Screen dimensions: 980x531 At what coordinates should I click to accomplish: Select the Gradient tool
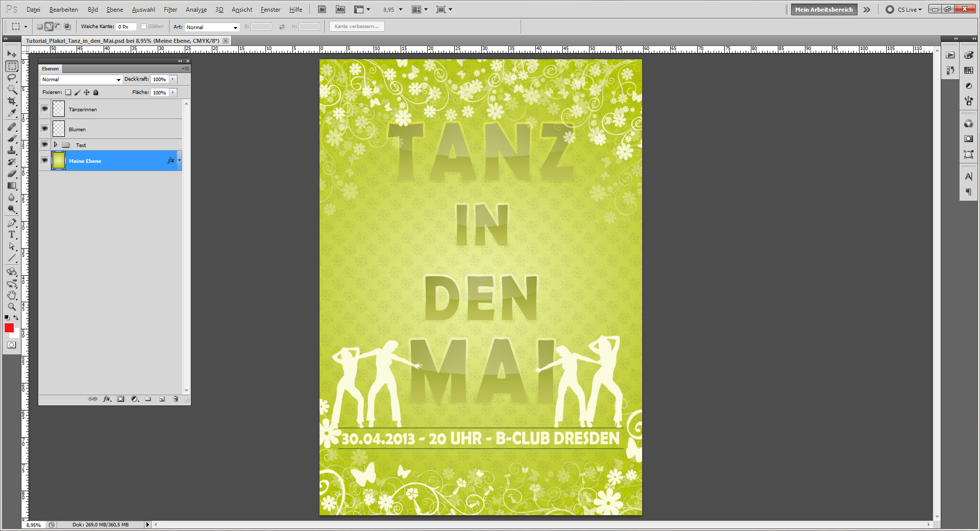(x=11, y=185)
